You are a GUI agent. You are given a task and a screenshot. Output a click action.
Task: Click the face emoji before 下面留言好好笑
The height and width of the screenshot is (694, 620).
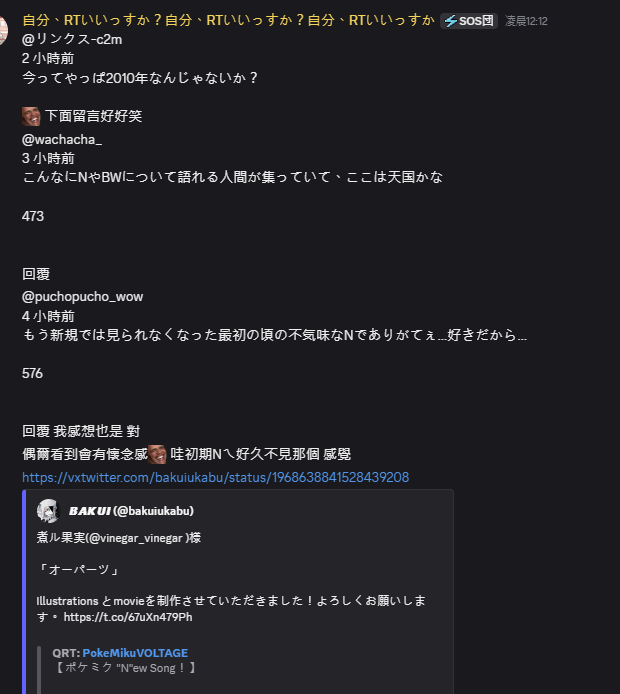tap(31, 116)
